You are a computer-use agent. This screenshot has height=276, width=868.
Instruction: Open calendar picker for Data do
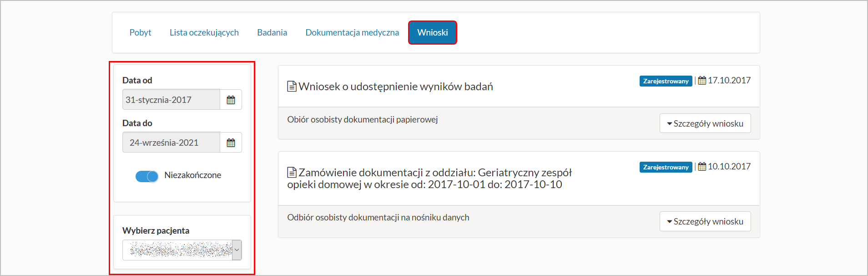click(231, 143)
